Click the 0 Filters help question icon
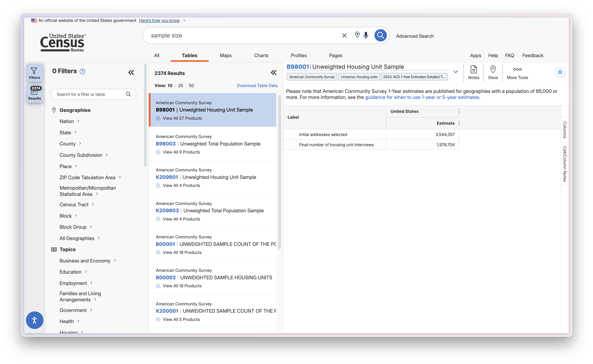 (x=82, y=72)
